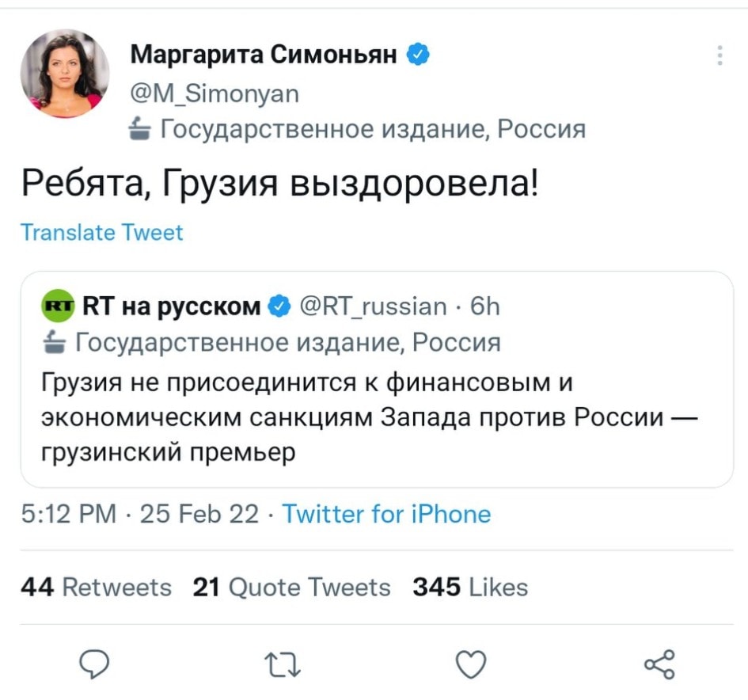Click RT на русском verified badge
The image size is (748, 700).
[x=279, y=306]
